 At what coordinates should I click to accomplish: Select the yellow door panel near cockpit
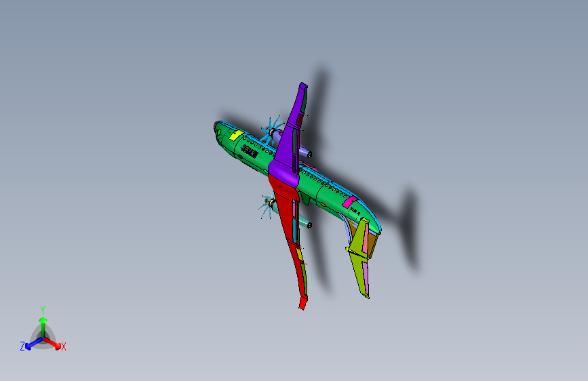(236, 136)
